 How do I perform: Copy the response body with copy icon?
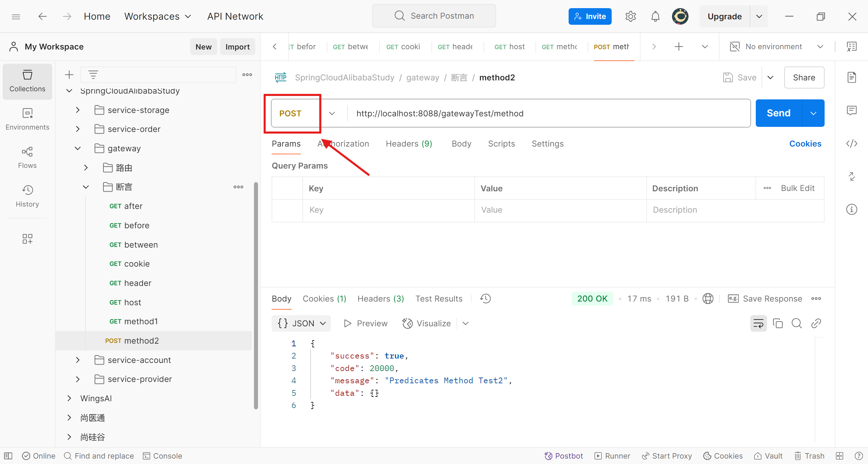(777, 323)
